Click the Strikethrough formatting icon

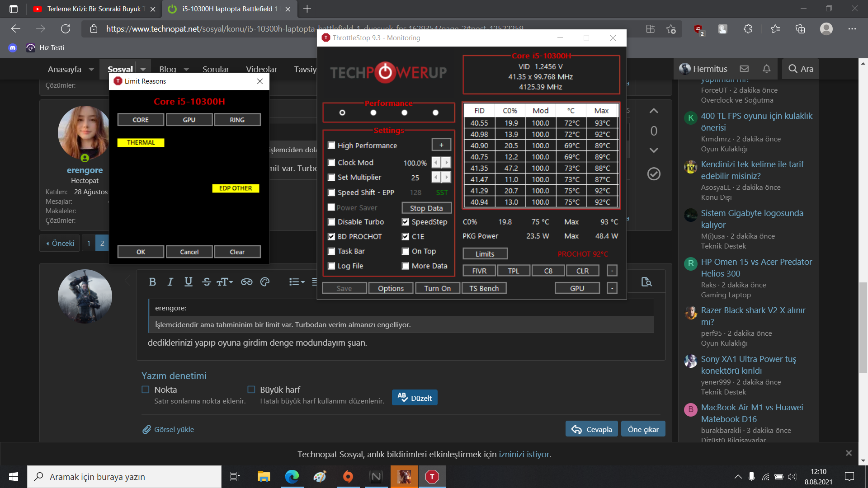click(207, 282)
